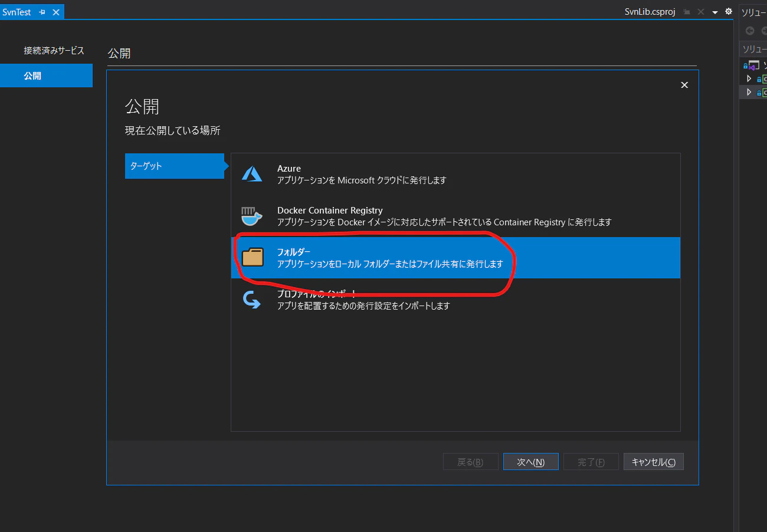Select the フォルダー folder target
The height and width of the screenshot is (532, 767).
click(455, 258)
